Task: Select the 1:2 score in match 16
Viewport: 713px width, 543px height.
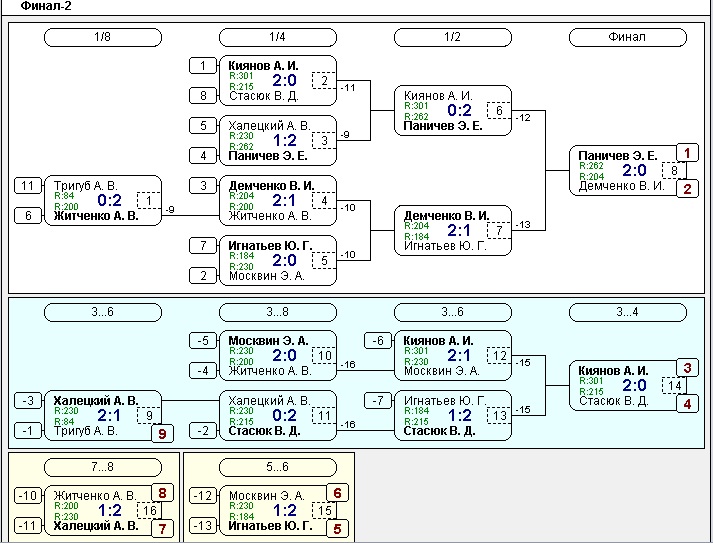Action: 110,510
